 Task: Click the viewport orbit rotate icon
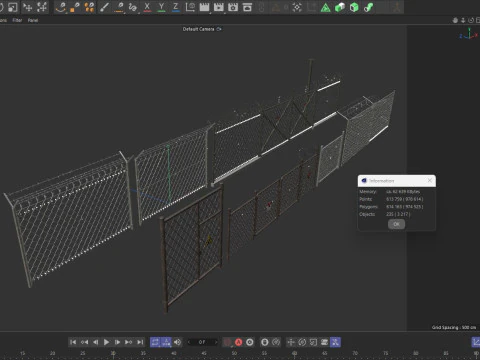coord(471,20)
